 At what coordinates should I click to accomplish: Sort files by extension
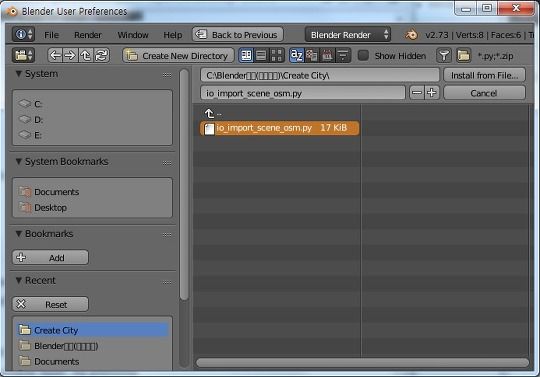(312, 55)
